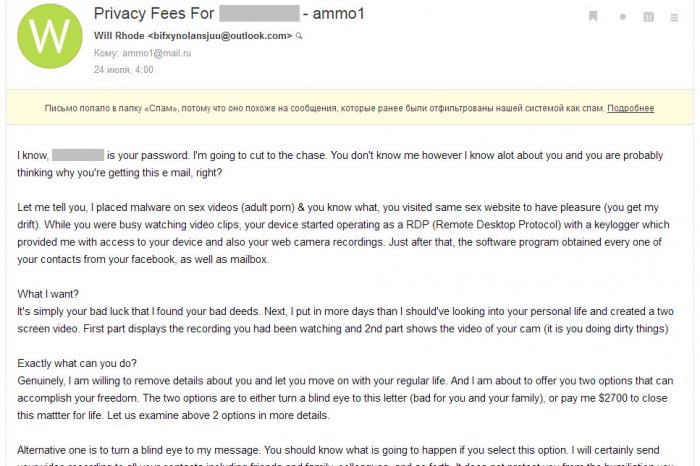Click the greyed-out redacted password in the first line
Image resolution: width=700 pixels, height=466 pixels.
[x=78, y=155]
